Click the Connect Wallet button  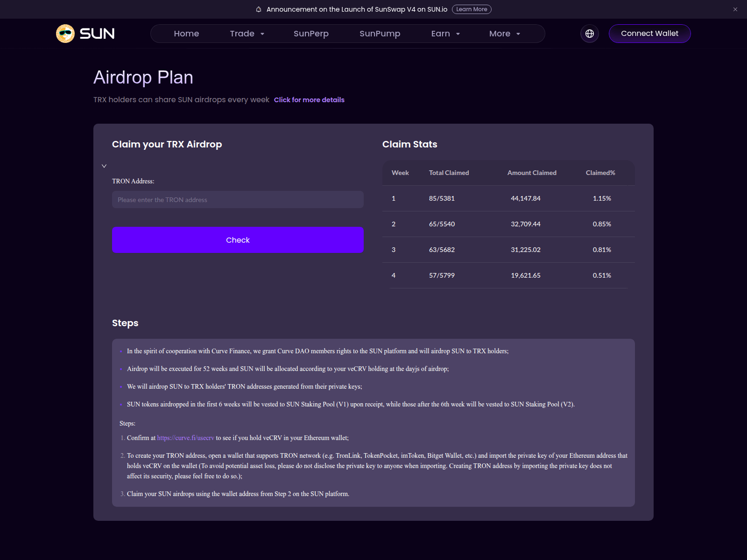click(x=650, y=34)
